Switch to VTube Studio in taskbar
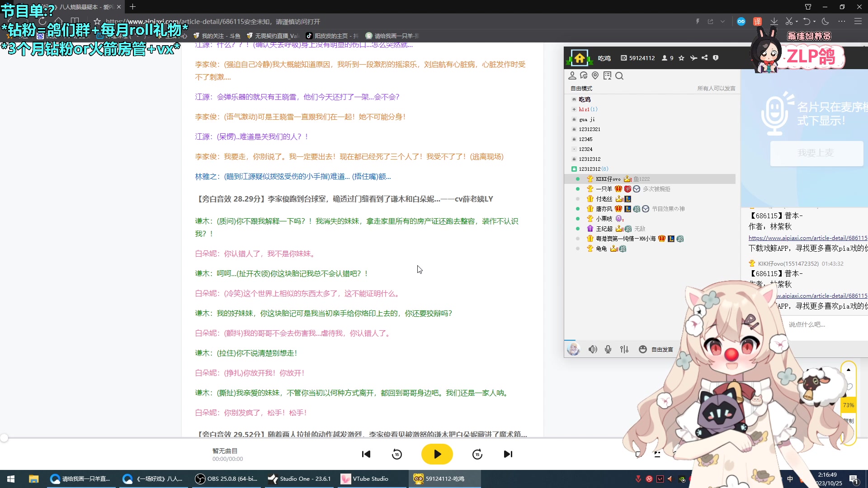This screenshot has height=488, width=868. click(x=372, y=479)
